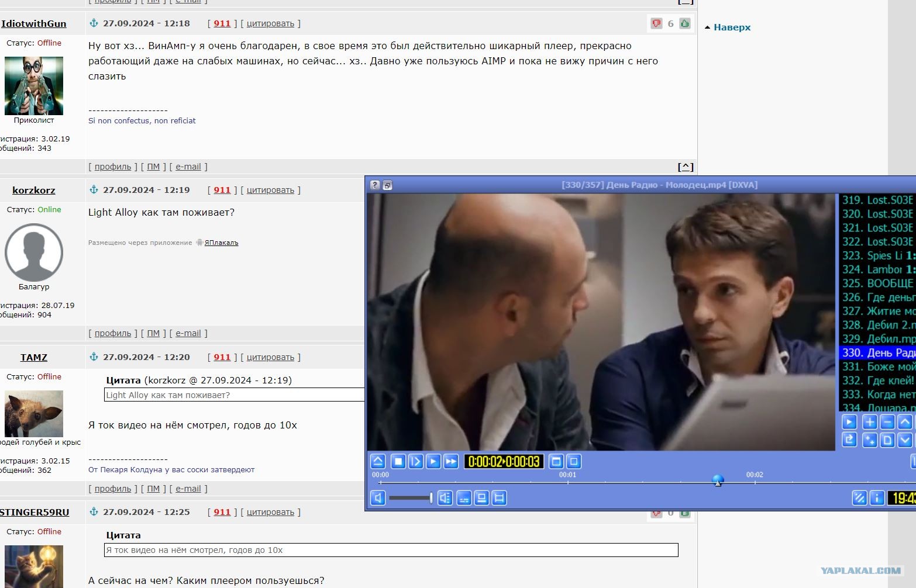Click the [^] up link below IdiotwithGun's post

point(686,167)
